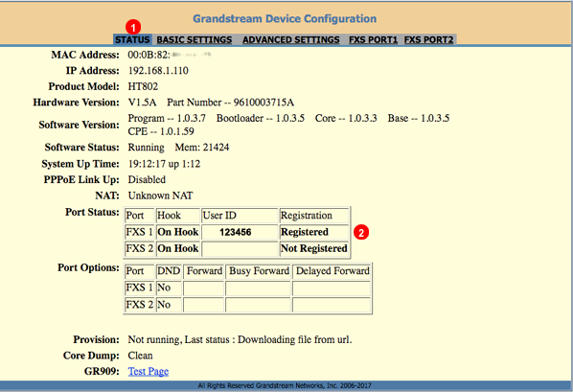This screenshot has height=392, width=573.
Task: Click the Hook column header
Action: (178, 216)
